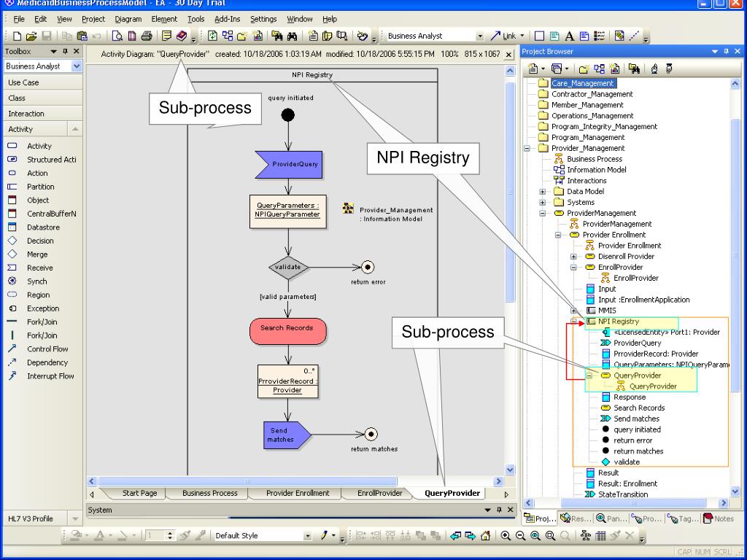Toggle auto-hide pin on Project Browser
This screenshot has width=747, height=560.
[x=726, y=51]
